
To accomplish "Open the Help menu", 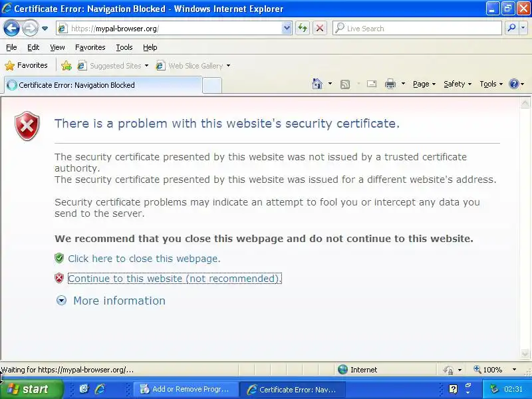I will (150, 47).
